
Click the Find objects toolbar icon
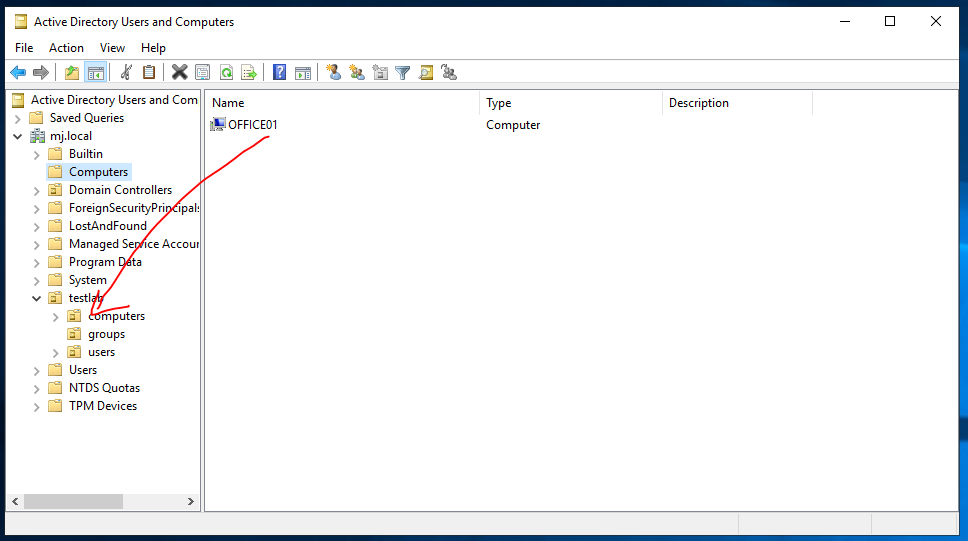pos(426,73)
